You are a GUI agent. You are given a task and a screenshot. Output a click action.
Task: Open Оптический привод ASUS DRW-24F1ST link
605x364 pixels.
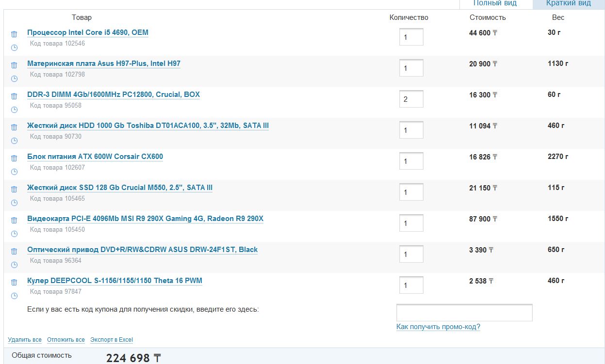tap(142, 250)
